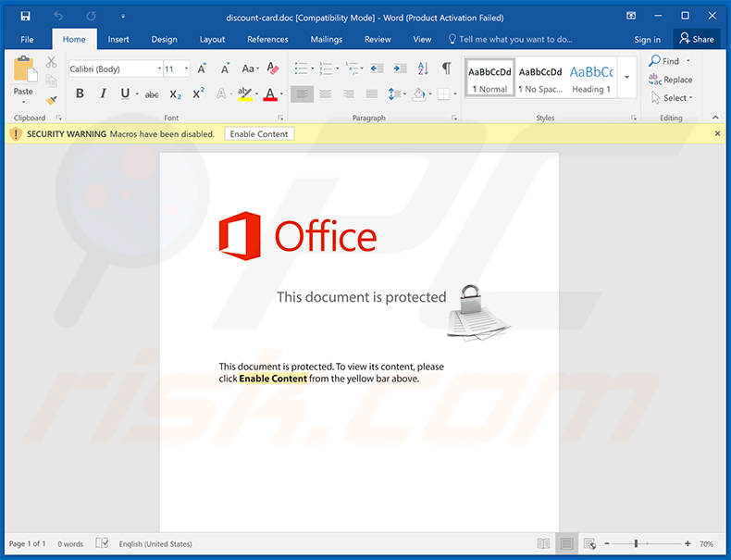Cut selection with the scissors icon
Image resolution: width=731 pixels, height=560 pixels.
51,62
